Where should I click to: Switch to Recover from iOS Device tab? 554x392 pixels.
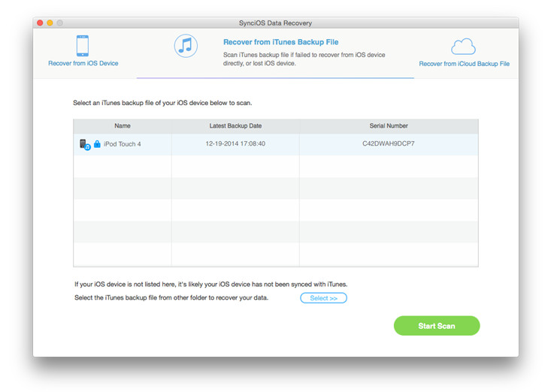click(83, 63)
